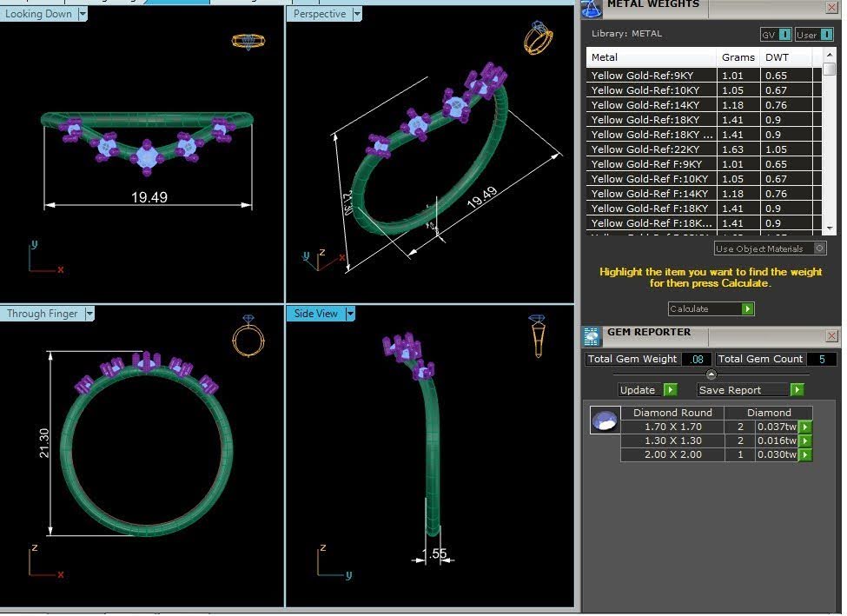The height and width of the screenshot is (616, 847).
Task: Select the Side View viewport title
Action: click(x=316, y=314)
